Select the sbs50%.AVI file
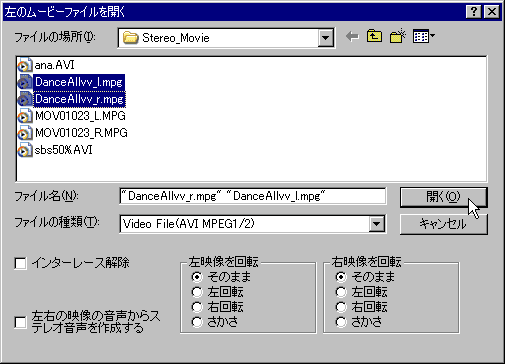 (55, 150)
